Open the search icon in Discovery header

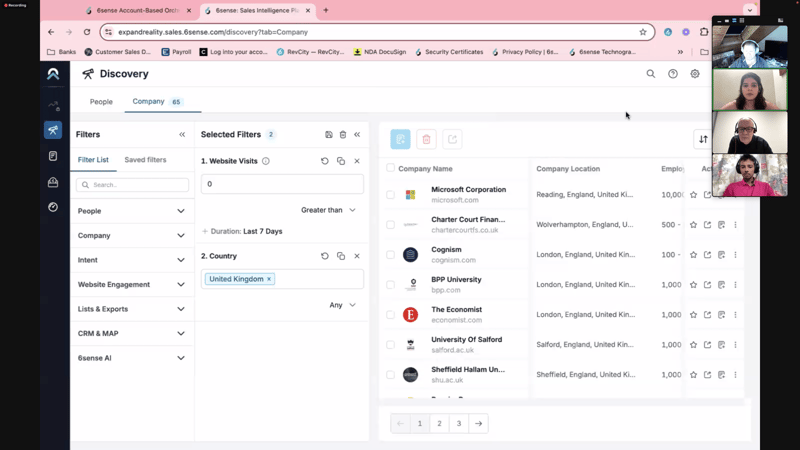point(651,74)
